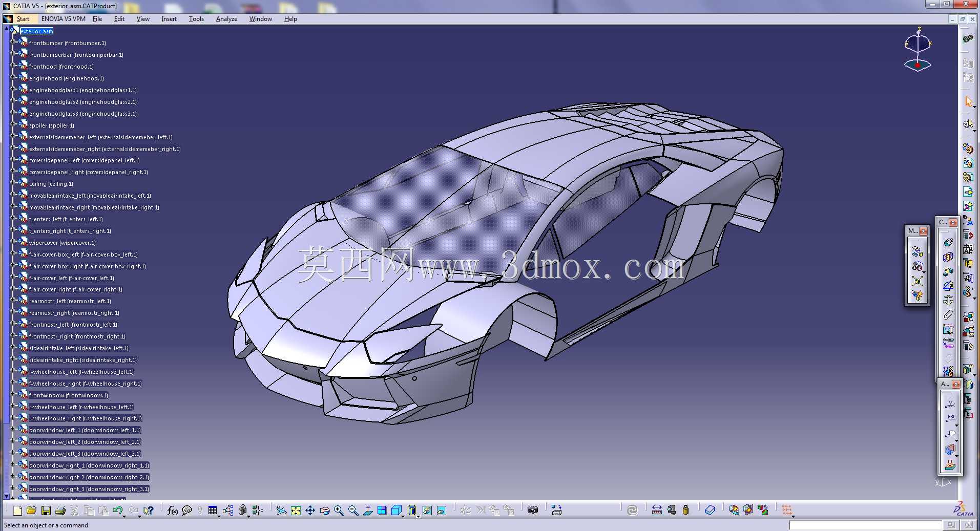Click the Measure Between ruler icon
This screenshot has height=531, width=980.
pyautogui.click(x=657, y=510)
